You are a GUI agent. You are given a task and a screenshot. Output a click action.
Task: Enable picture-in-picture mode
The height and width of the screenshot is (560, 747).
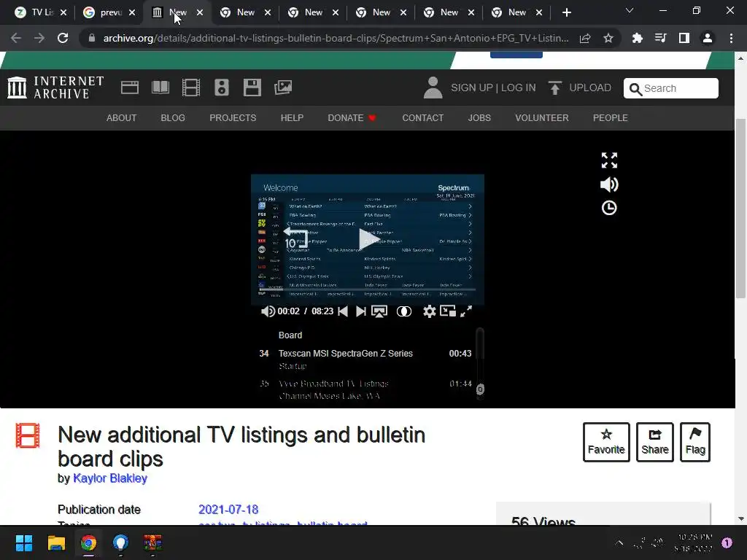coord(448,311)
